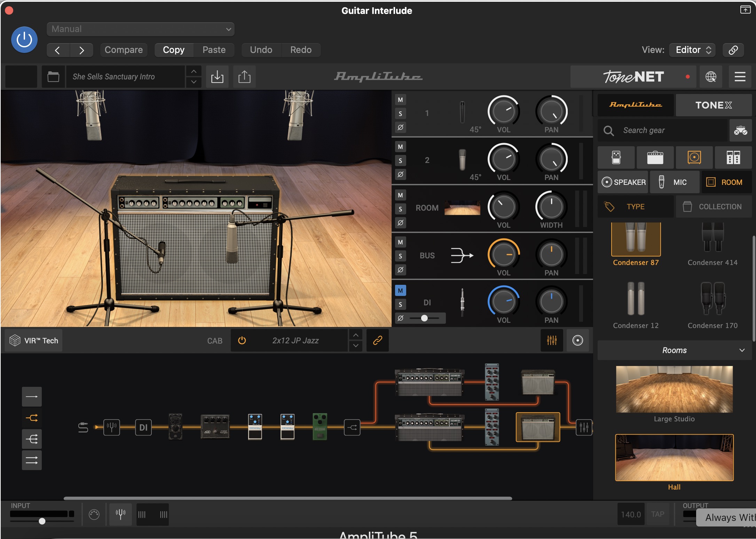Invert phase on ROOM channel

[400, 222]
